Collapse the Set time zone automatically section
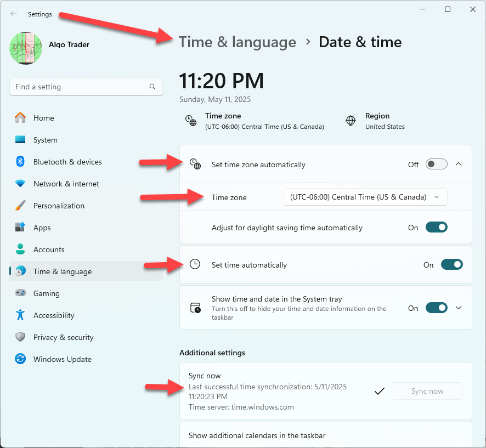Image resolution: width=486 pixels, height=448 pixels. tap(459, 164)
